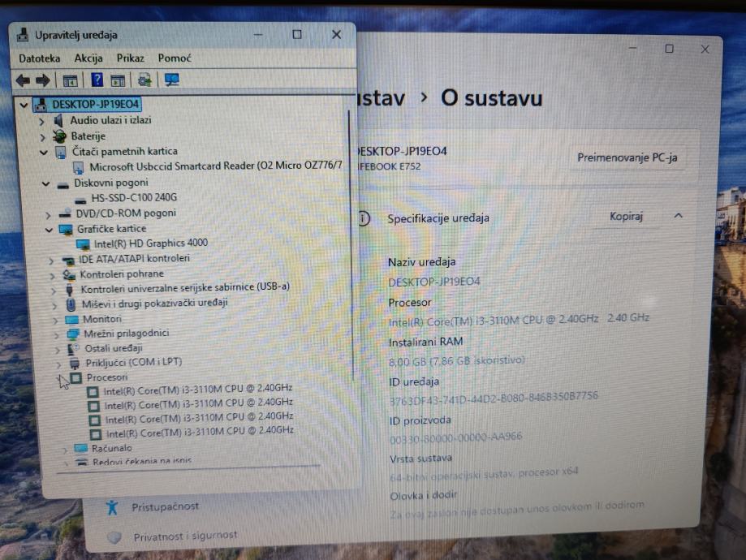Click the scan for hardware changes icon
The image size is (746, 560).
pos(144,80)
